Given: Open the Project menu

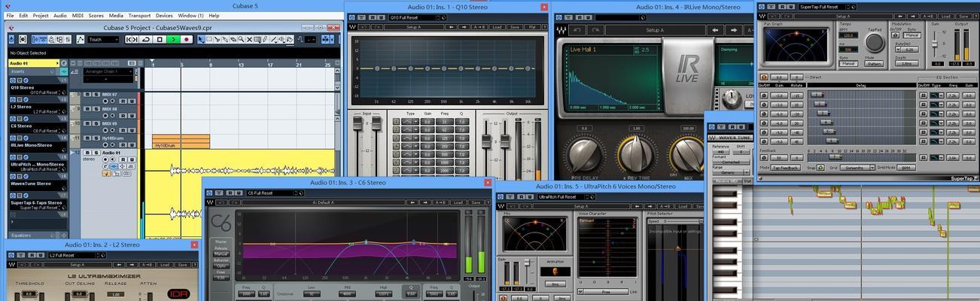Looking at the screenshot, I should point(41,15).
